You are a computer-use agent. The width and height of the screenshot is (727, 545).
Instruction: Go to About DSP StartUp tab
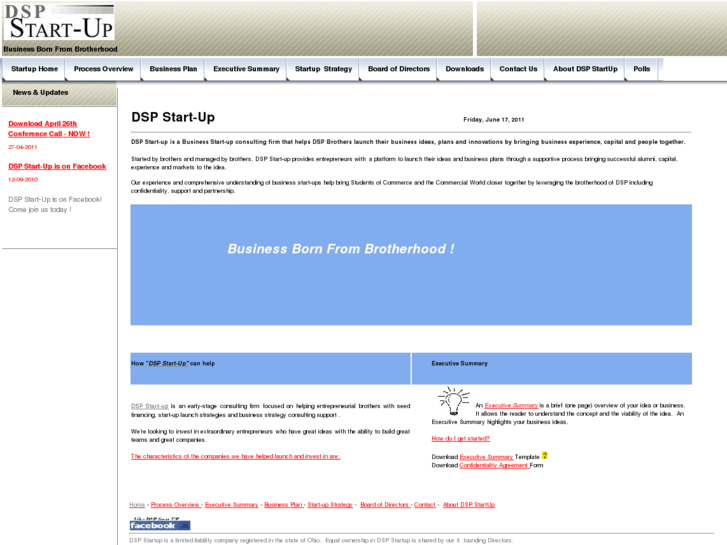click(x=585, y=69)
